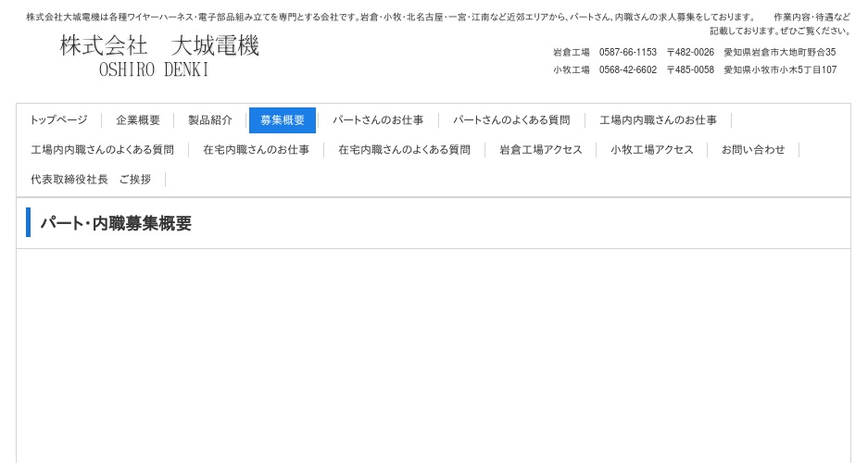Viewport: 868px width, 463px height.
Task: Open パートさんのお仕事 page
Action: point(378,120)
